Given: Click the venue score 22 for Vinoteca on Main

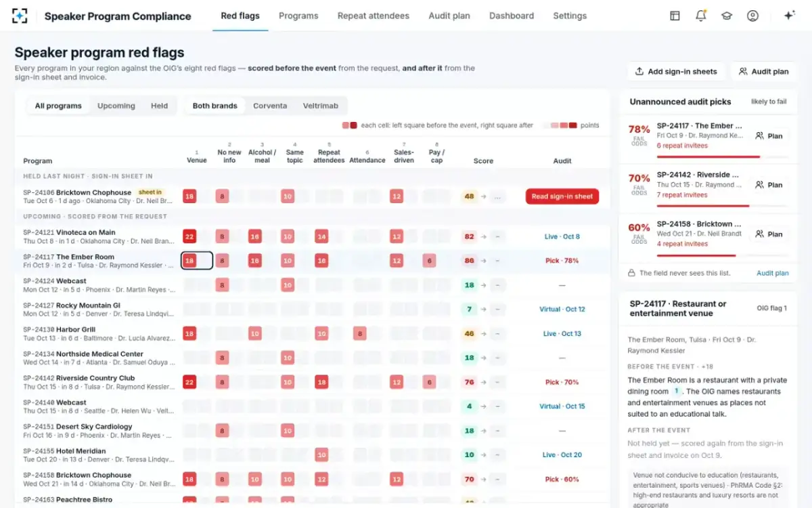Looking at the screenshot, I should (x=189, y=236).
